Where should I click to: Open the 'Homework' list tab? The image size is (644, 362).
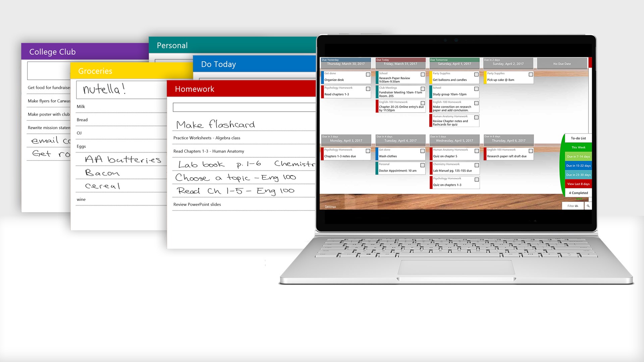pos(195,88)
